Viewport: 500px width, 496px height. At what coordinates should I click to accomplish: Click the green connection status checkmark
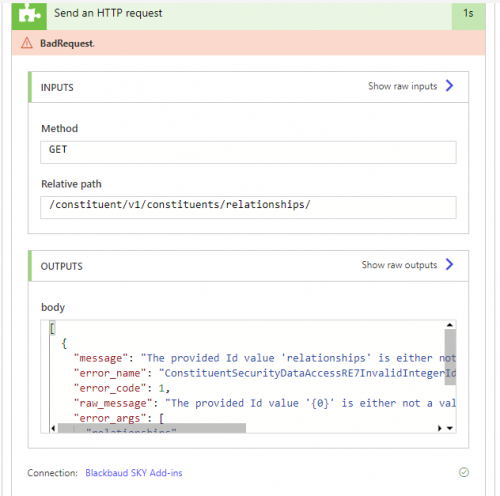[x=464, y=472]
